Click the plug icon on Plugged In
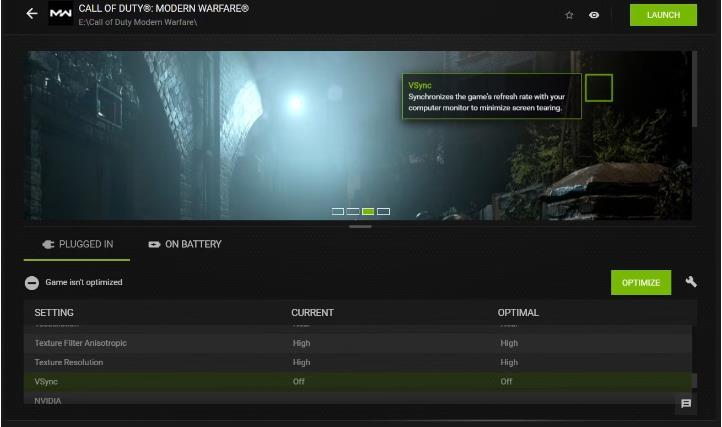Image resolution: width=722 pixels, height=427 pixels. 48,245
